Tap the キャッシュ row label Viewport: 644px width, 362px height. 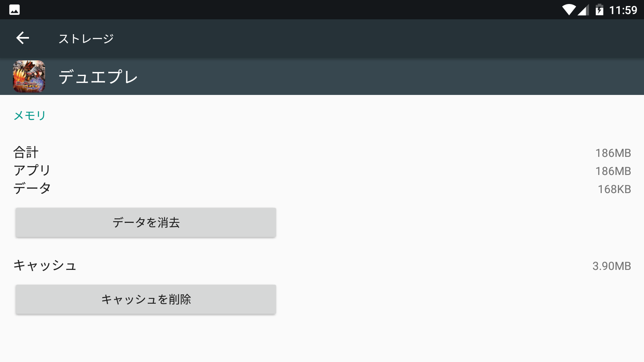coord(45,265)
